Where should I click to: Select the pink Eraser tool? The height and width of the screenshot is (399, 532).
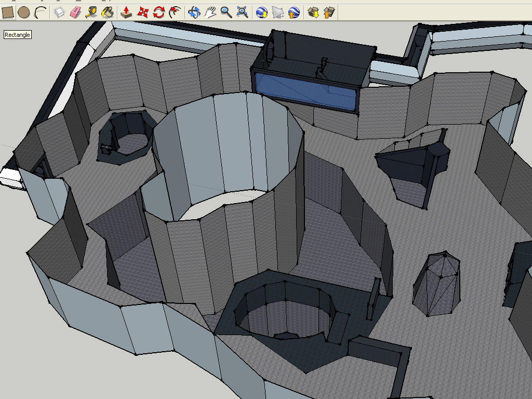click(75, 12)
